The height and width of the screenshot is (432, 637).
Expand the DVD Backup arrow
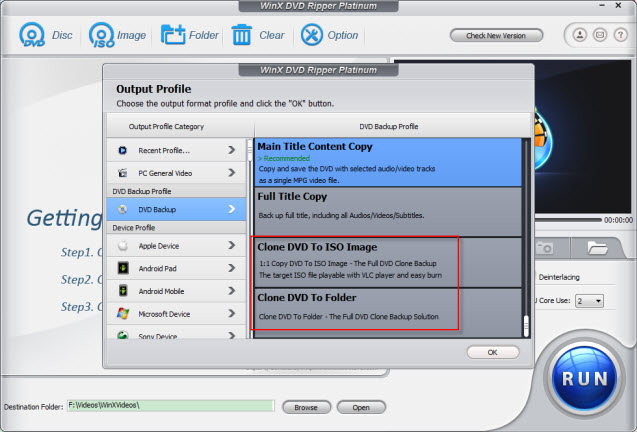[232, 209]
